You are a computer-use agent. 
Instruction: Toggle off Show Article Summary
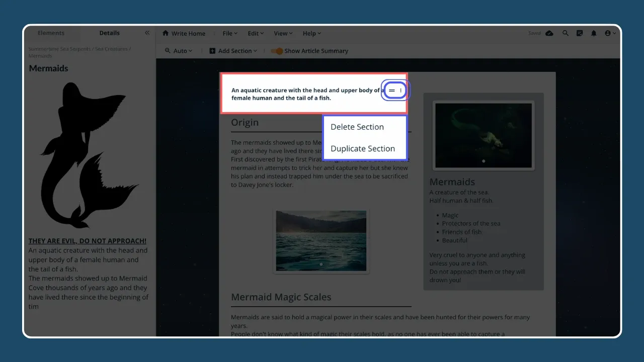click(x=278, y=51)
